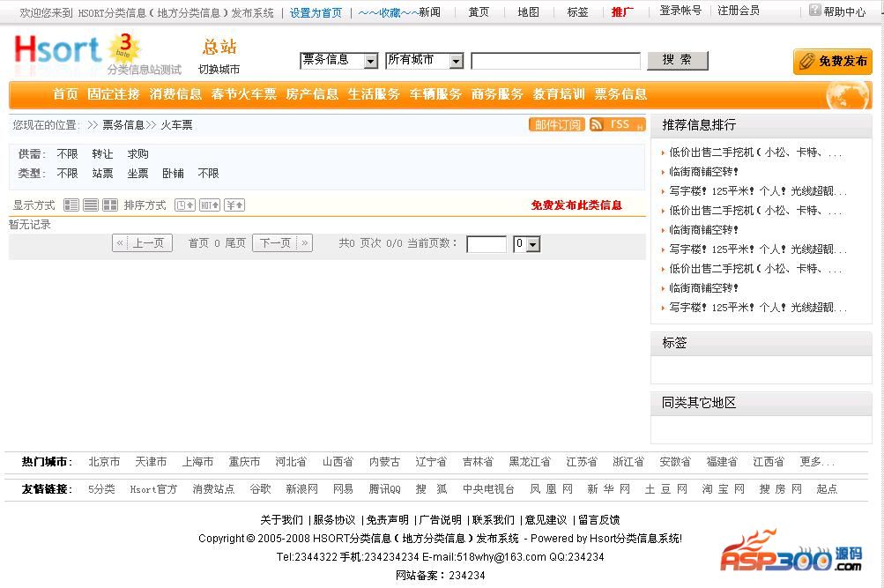Viewport: 884px width, 588px height.
Task: Click 票务信息 in breadcrumb
Action: pos(123,125)
